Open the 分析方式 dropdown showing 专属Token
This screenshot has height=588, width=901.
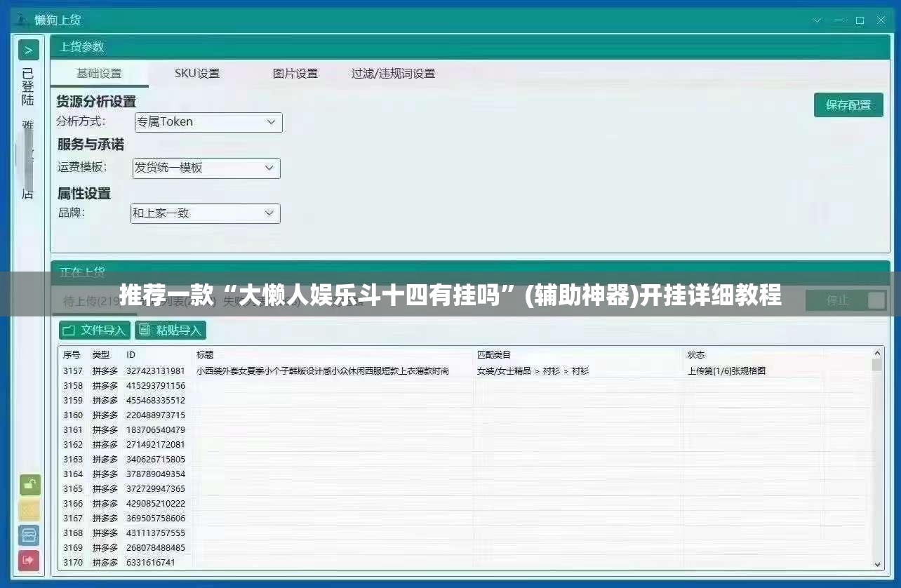pyautogui.click(x=208, y=122)
